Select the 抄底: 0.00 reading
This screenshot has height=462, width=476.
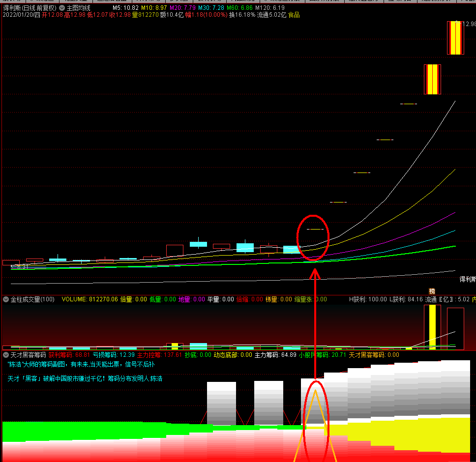point(198,355)
